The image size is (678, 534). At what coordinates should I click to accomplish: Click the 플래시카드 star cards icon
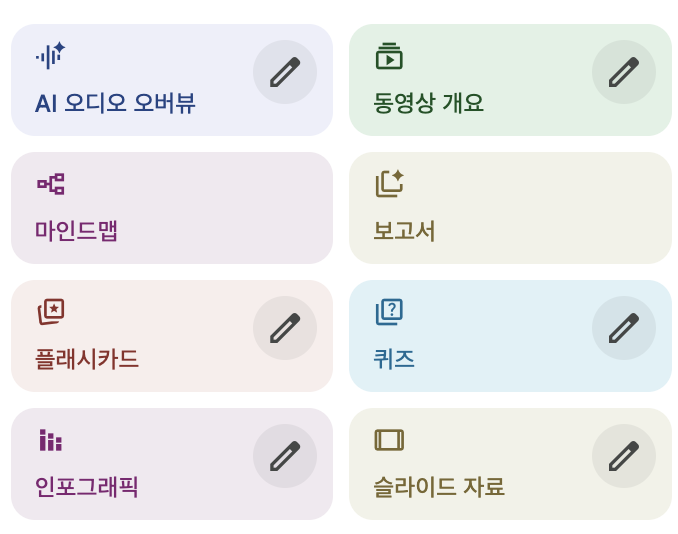click(x=50, y=312)
